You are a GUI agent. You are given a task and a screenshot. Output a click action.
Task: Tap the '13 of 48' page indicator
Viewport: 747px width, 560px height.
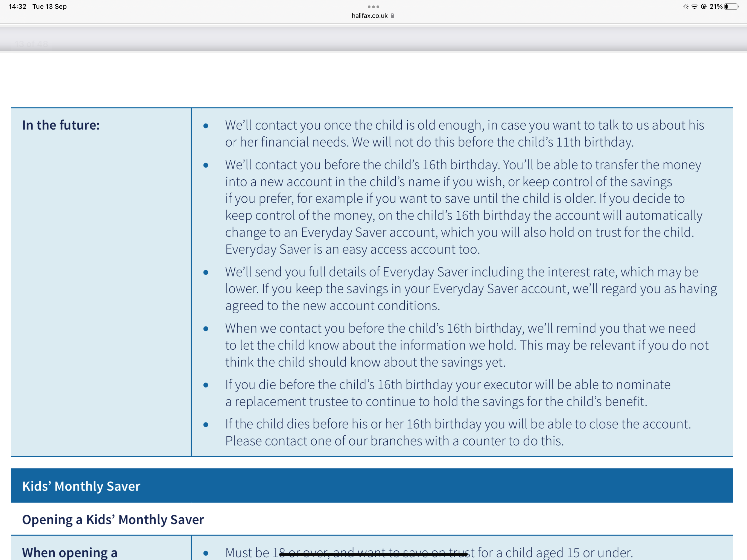pyautogui.click(x=31, y=44)
